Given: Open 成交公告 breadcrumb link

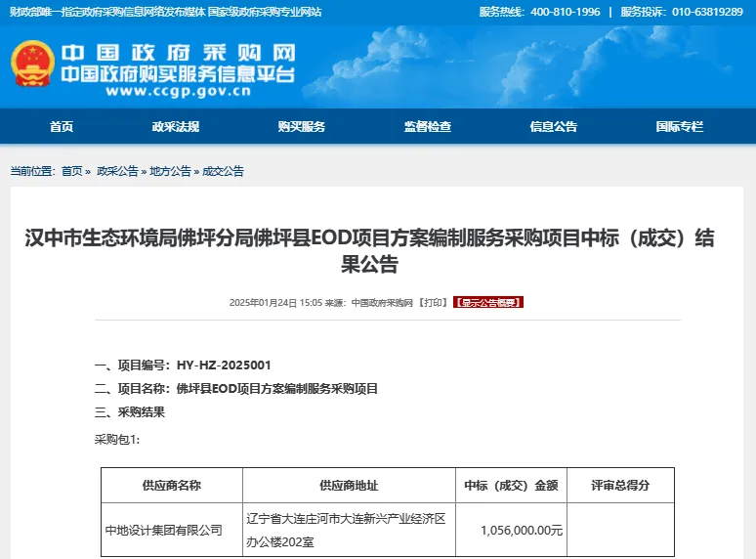Looking at the screenshot, I should pyautogui.click(x=223, y=171).
